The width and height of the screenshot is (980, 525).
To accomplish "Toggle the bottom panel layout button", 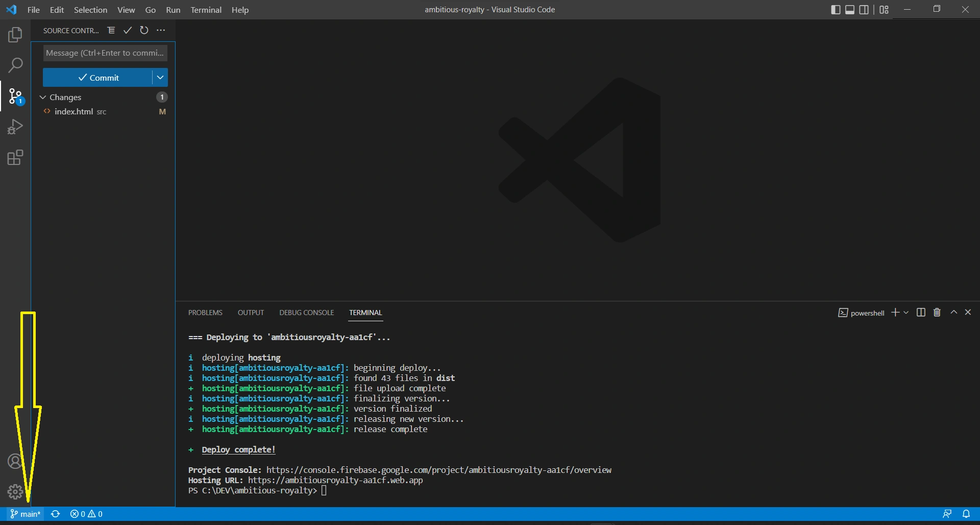I will [x=850, y=10].
